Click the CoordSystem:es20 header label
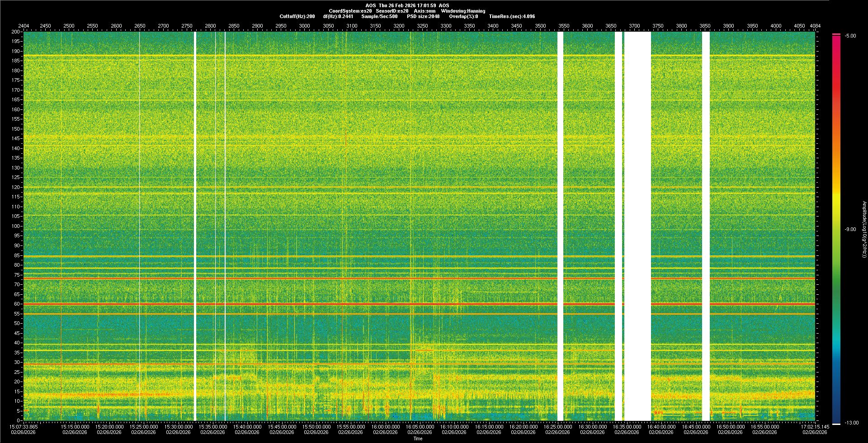868x443 pixels. pos(350,11)
